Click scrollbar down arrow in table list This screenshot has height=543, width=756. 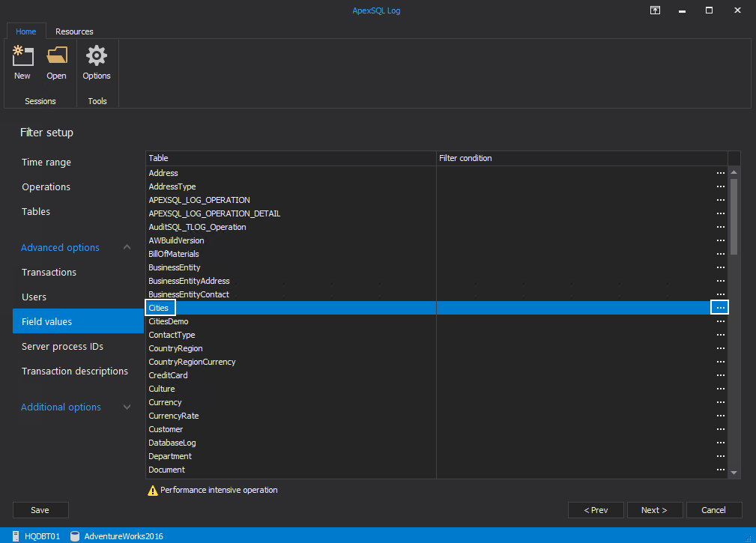pyautogui.click(x=734, y=473)
